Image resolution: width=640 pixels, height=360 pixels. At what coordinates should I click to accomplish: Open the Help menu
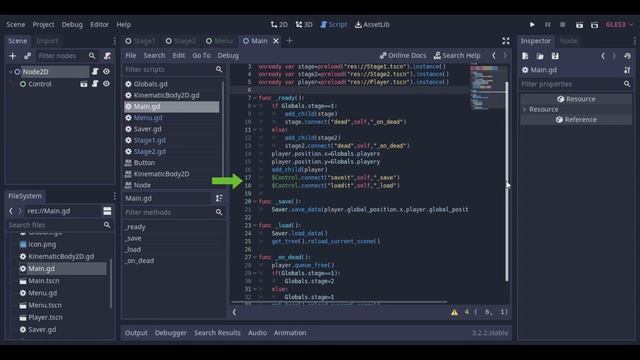coord(123,24)
